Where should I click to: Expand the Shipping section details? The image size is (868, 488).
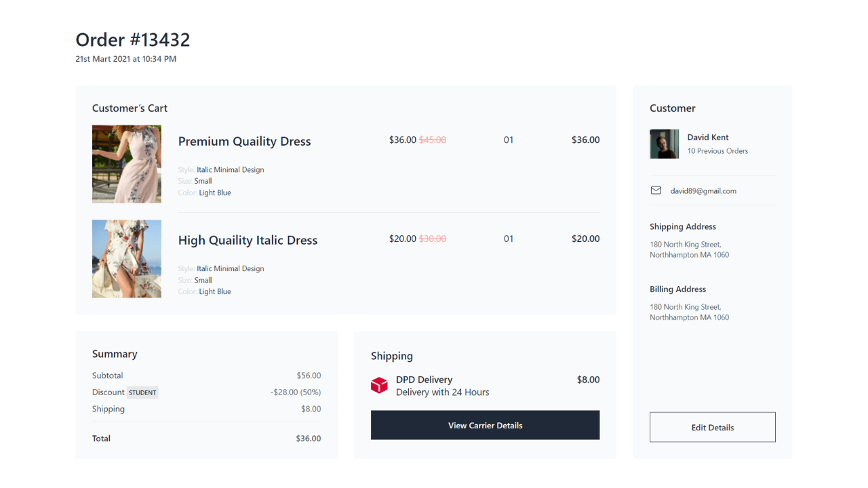click(390, 355)
